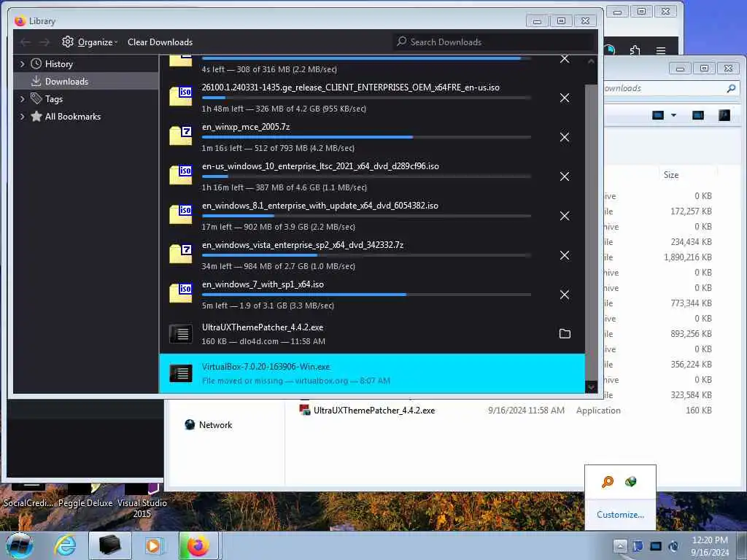Open view options dropdown arrow in Explorer

[x=673, y=115]
